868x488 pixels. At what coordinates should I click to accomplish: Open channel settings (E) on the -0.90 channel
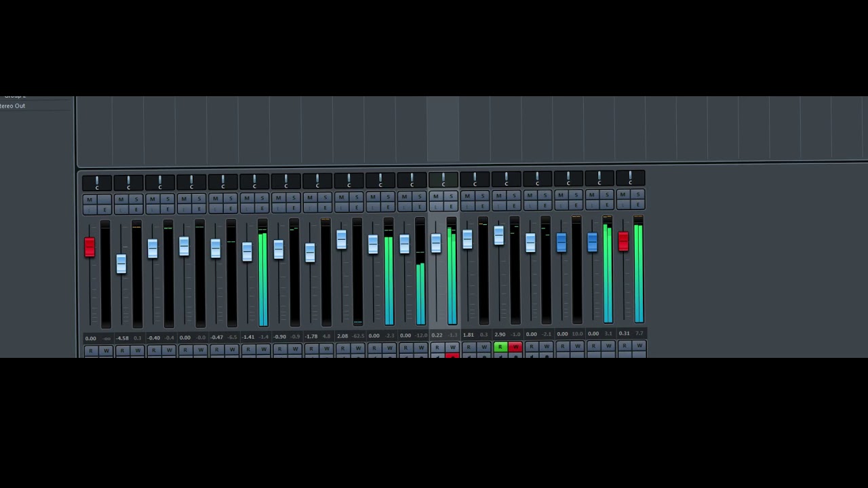pyautogui.click(x=293, y=209)
